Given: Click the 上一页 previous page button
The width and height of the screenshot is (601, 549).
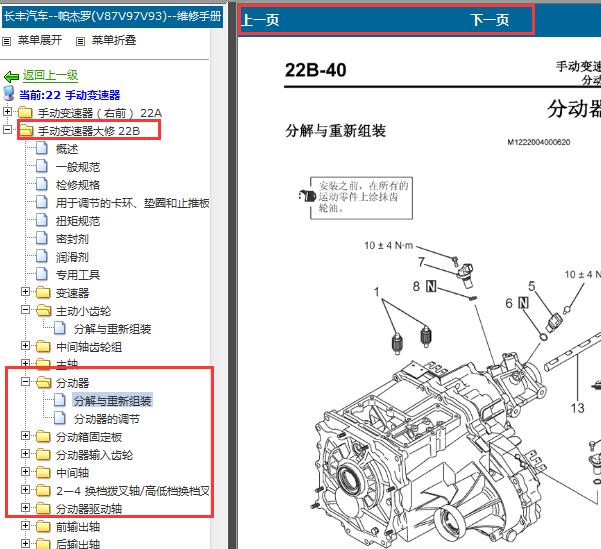Looking at the screenshot, I should pyautogui.click(x=261, y=20).
